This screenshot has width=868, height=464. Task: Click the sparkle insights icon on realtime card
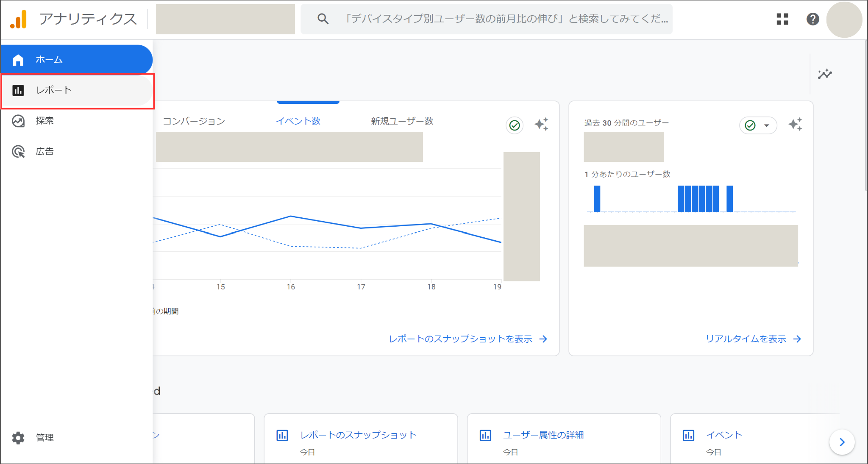[795, 125]
